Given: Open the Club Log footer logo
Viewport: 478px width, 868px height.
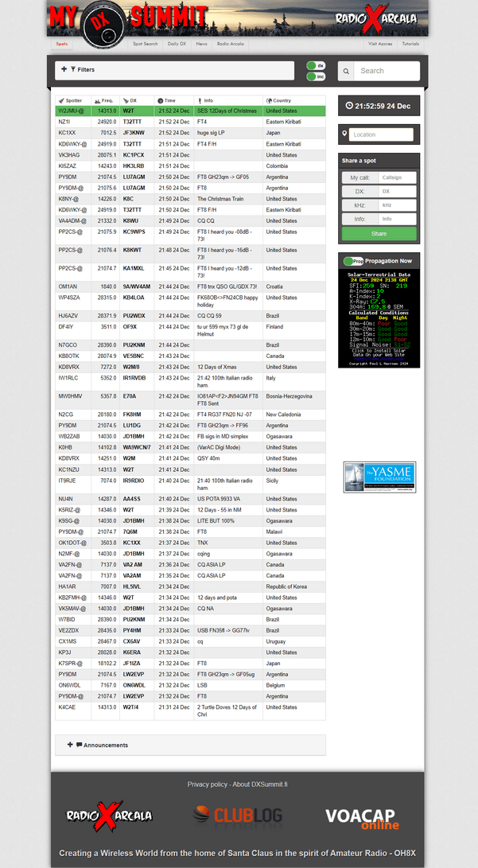Looking at the screenshot, I should 238,815.
